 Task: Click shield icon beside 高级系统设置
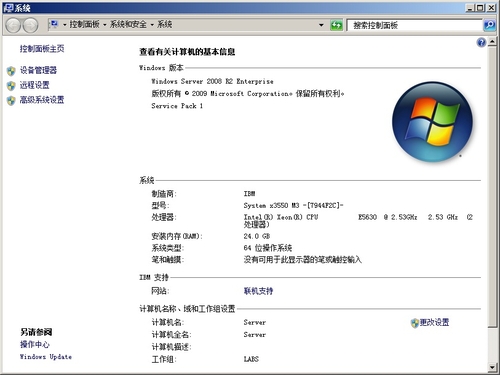click(x=11, y=100)
